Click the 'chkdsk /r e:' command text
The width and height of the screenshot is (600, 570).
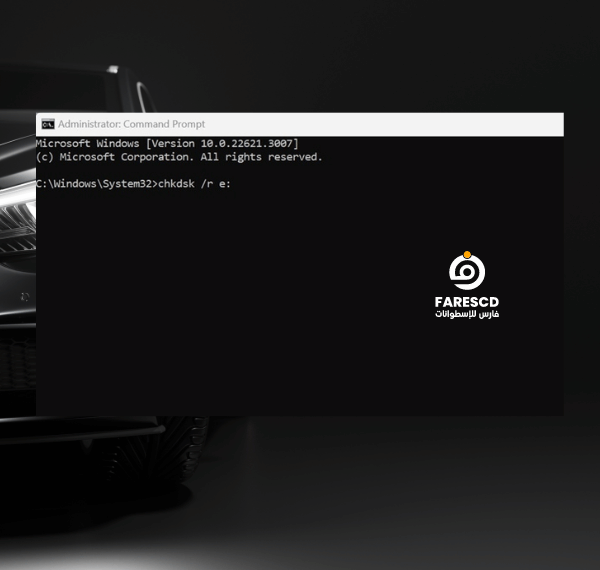pyautogui.click(x=194, y=184)
